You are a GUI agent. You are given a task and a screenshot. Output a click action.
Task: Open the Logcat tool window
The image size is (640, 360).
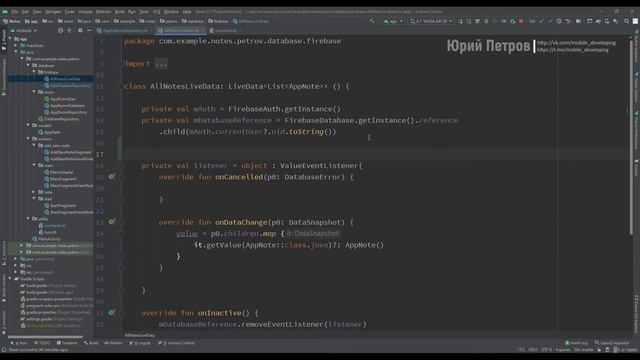[x=140, y=343]
